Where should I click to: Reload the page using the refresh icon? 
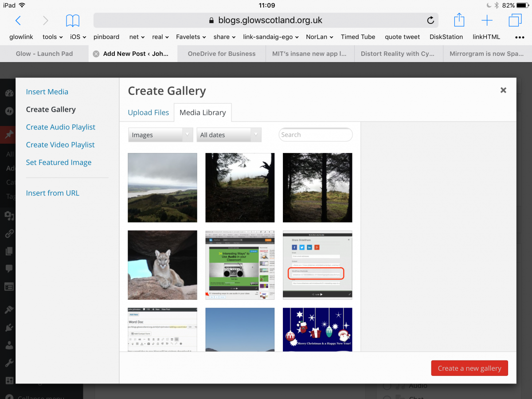tap(430, 20)
